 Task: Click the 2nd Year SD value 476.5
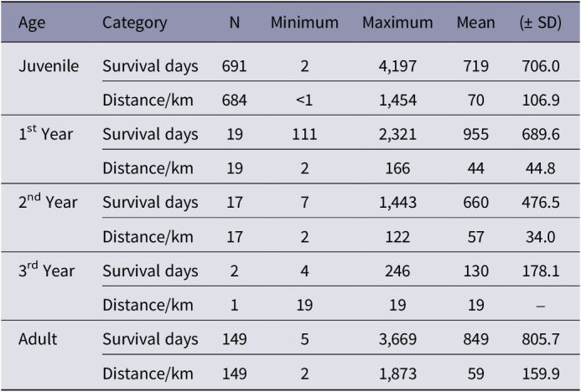click(x=541, y=203)
